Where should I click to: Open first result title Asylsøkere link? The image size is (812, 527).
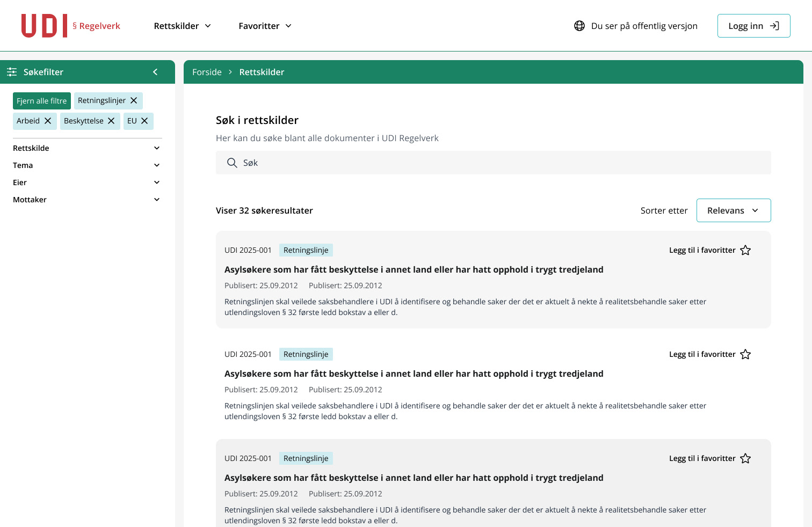point(414,269)
